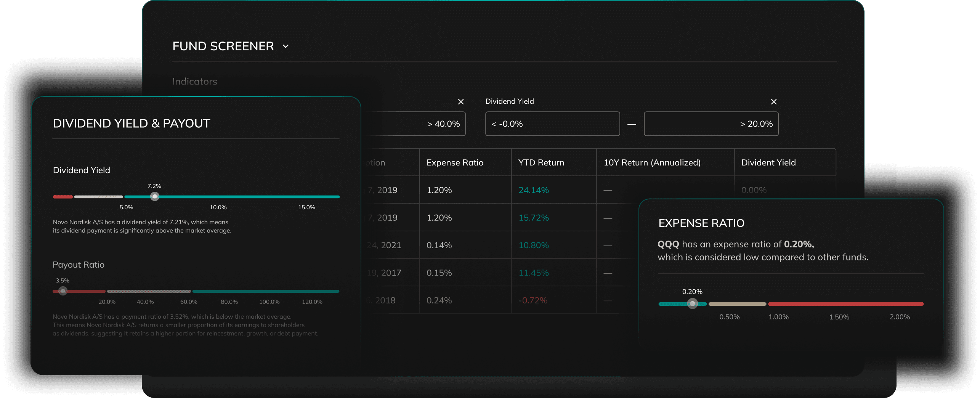Click the Indicators section label

click(x=194, y=82)
